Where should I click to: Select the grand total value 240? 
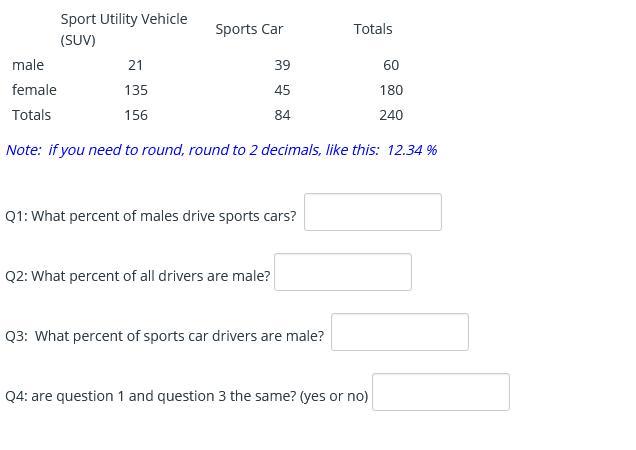click(391, 115)
